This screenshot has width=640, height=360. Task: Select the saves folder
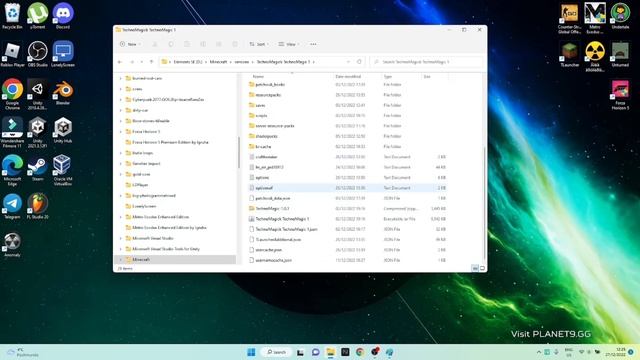(x=260, y=105)
